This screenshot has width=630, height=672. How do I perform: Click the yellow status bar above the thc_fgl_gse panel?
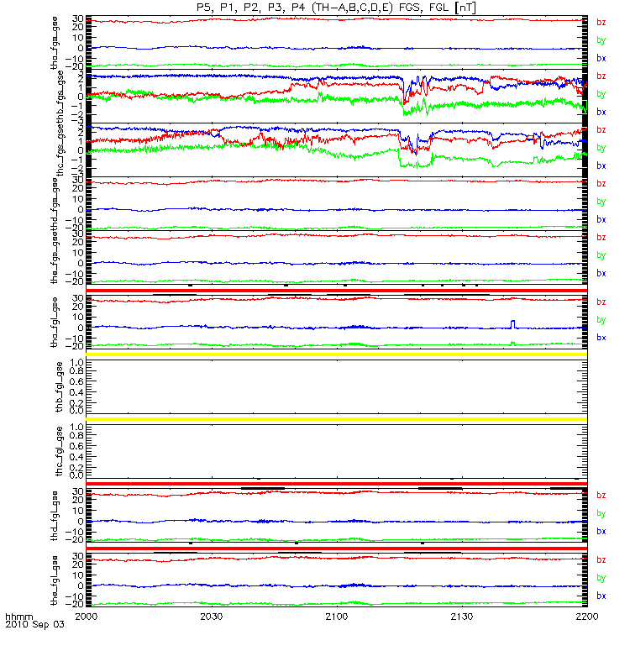pyautogui.click(x=337, y=419)
